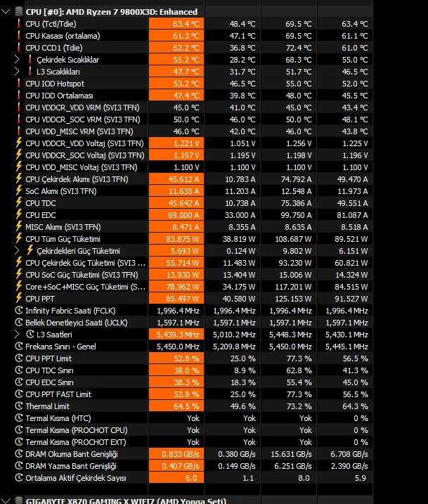
Task: Click lightning icon beside CPU PPT
Action: click(19, 298)
